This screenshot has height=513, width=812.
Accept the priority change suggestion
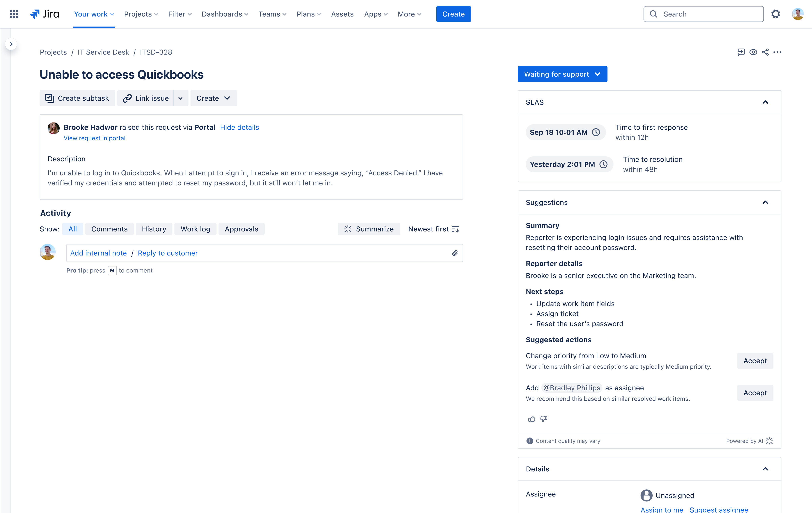coord(755,361)
